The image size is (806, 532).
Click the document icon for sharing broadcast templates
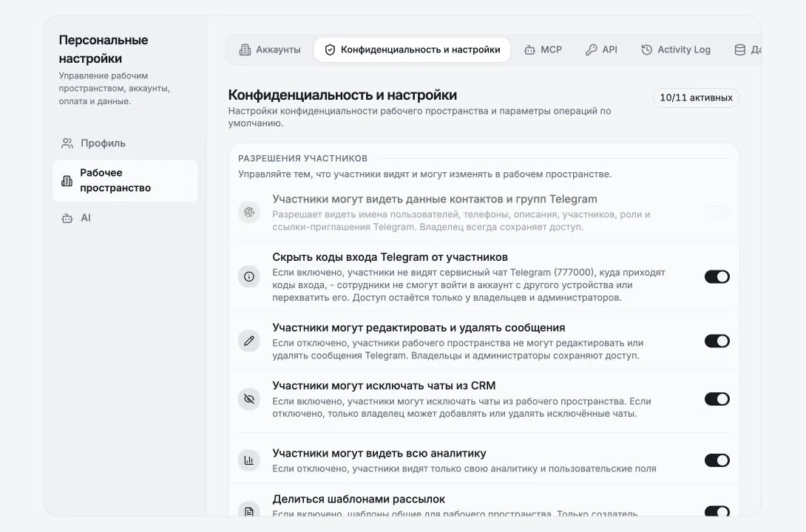coord(248,511)
